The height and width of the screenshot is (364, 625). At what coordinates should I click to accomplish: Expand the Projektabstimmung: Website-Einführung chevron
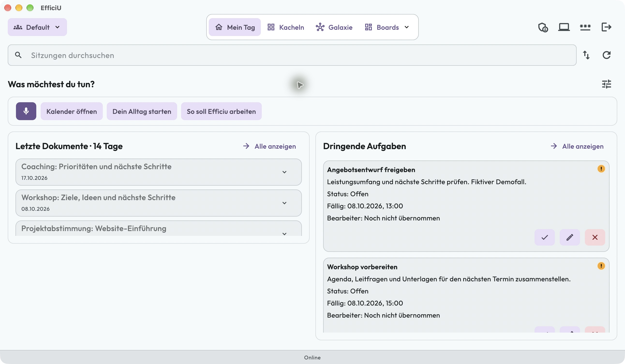(x=284, y=234)
